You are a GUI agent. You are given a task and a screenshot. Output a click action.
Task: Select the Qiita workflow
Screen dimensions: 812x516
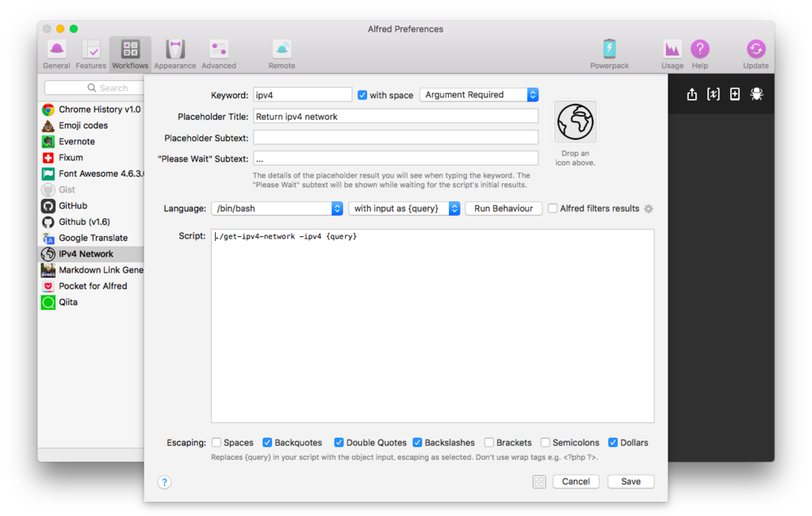coord(91,302)
